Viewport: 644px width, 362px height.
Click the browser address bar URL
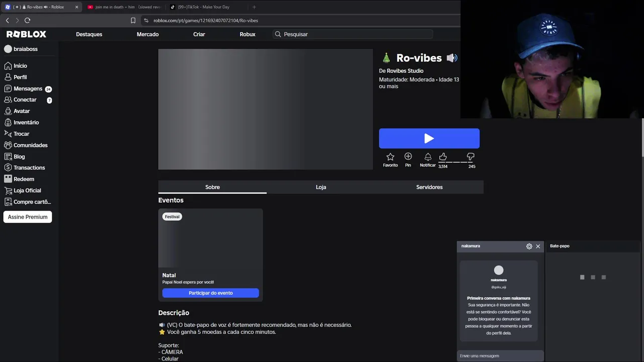[206, 21]
